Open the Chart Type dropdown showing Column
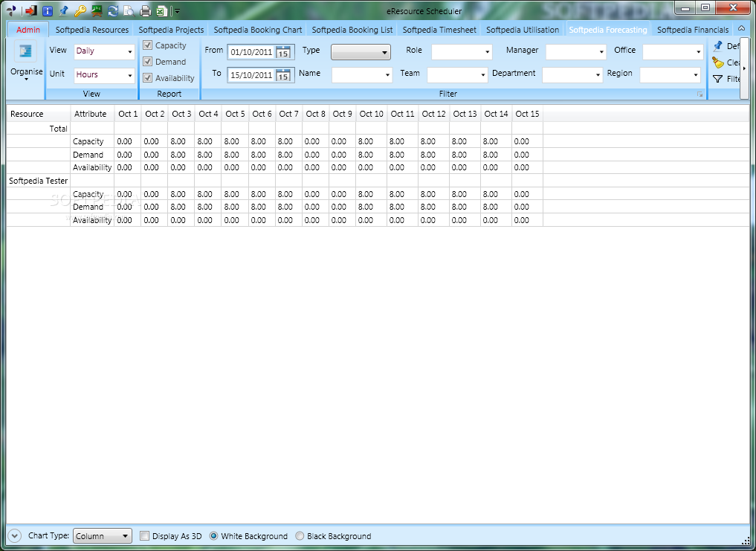This screenshot has height=551, width=756. click(103, 535)
